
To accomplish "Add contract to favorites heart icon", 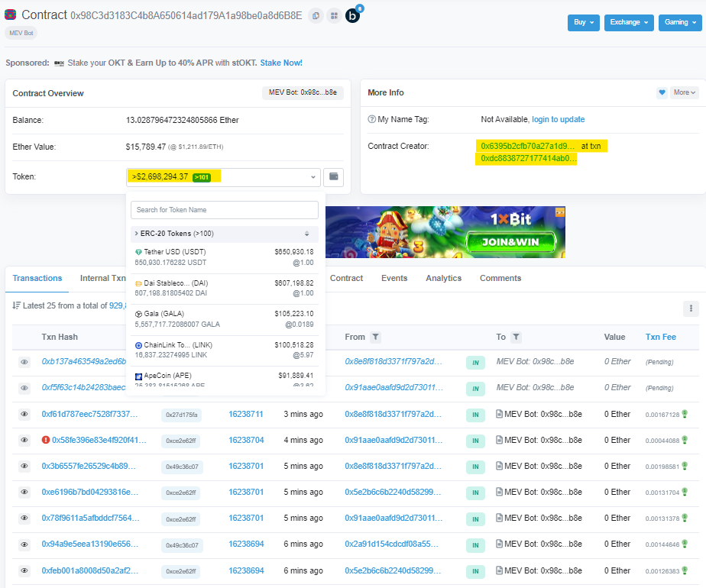I will pyautogui.click(x=662, y=92).
